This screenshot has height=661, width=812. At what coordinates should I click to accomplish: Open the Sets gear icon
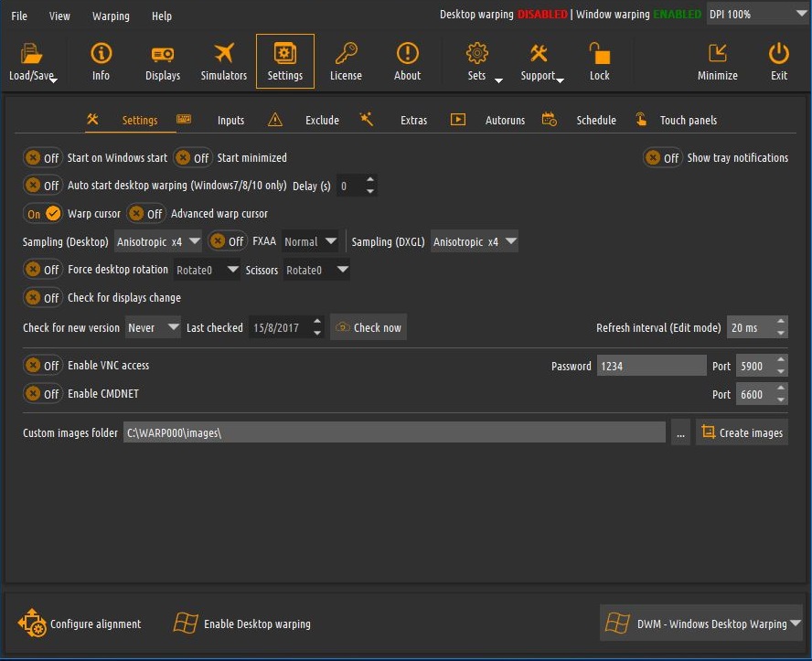[476, 53]
